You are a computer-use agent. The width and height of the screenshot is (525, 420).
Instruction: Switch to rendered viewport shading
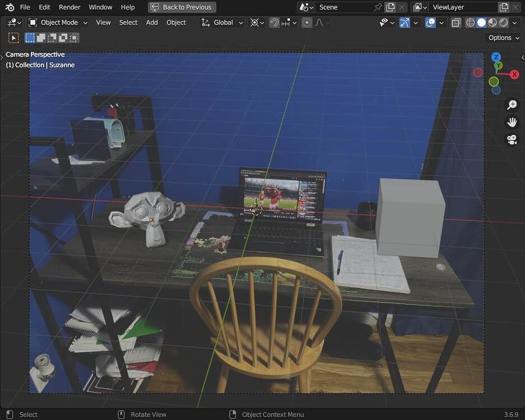[504, 22]
